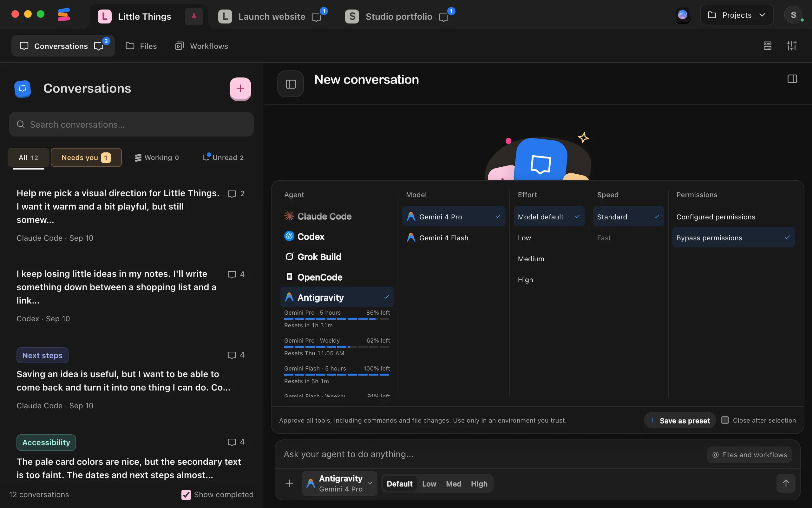Click the Next steps tag label

point(42,356)
